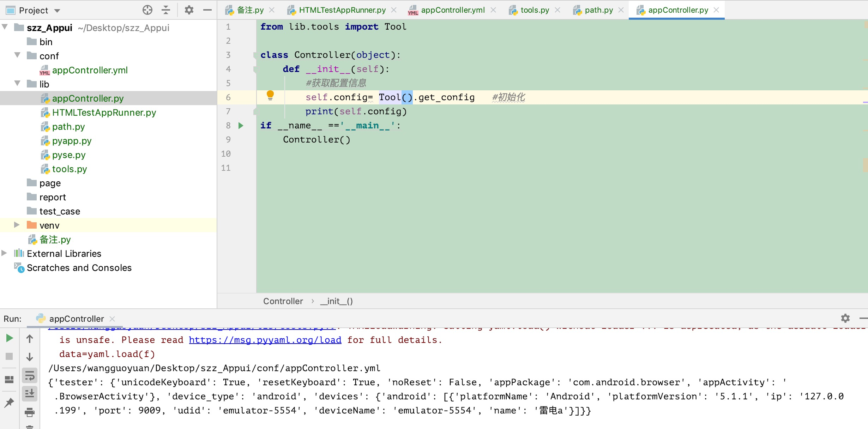Viewport: 868px width, 429px height.
Task: Click the print icon in Run toolbar
Action: 30,412
